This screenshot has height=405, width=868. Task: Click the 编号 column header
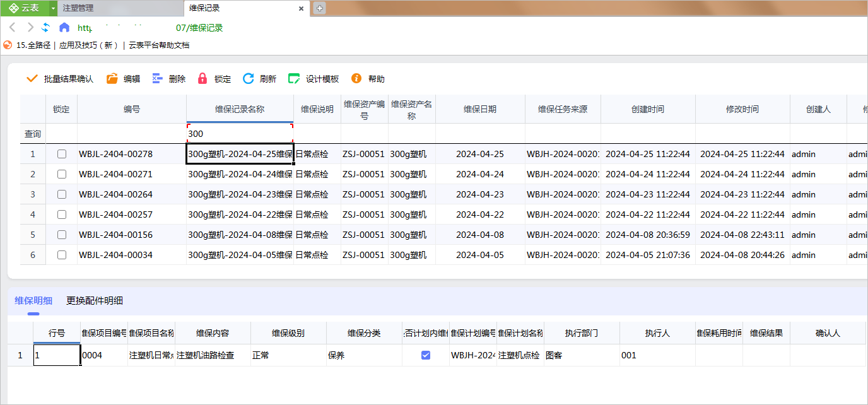(x=132, y=109)
